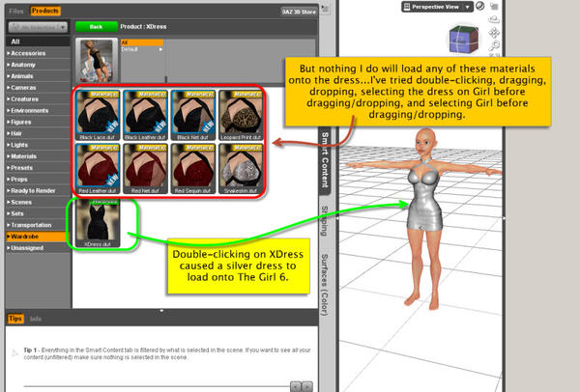Open the DAZ 3D Store

tap(299, 12)
